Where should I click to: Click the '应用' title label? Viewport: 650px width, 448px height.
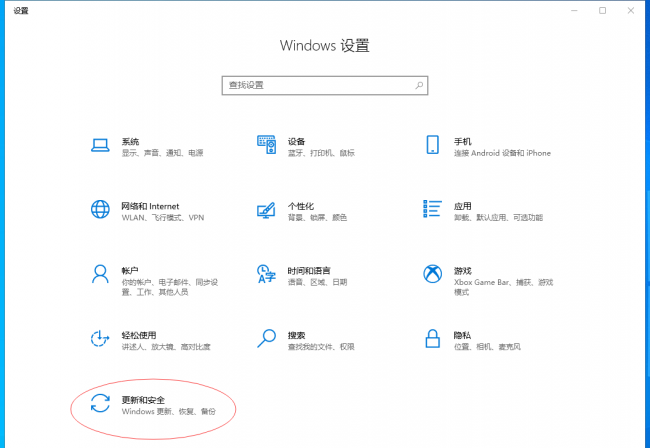[x=463, y=206]
